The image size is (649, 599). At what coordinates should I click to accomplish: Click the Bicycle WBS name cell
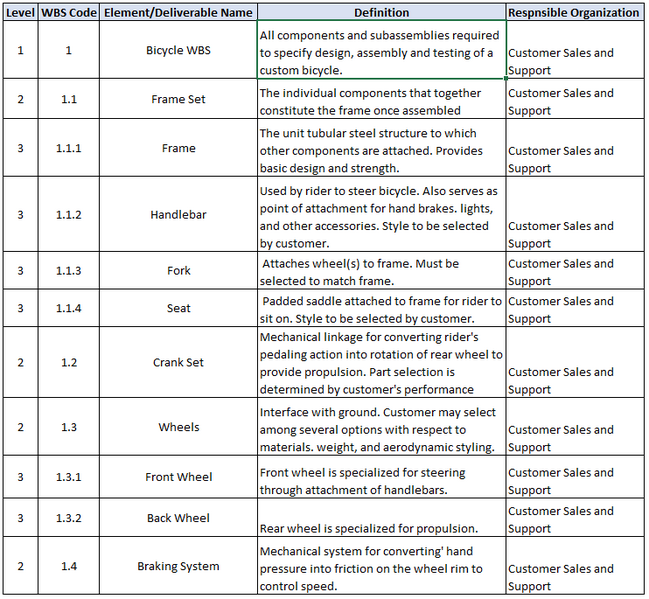click(178, 50)
